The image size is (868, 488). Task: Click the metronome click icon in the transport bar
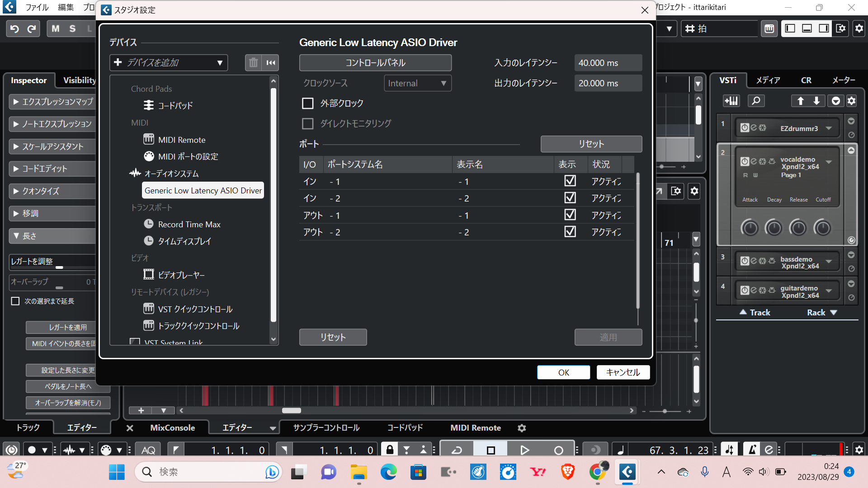coord(752,450)
